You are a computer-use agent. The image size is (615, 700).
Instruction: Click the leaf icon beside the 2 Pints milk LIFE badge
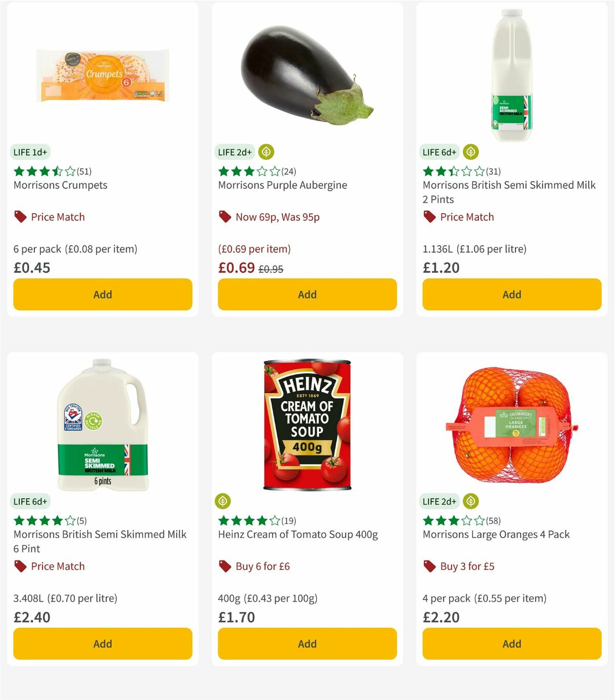coord(470,152)
